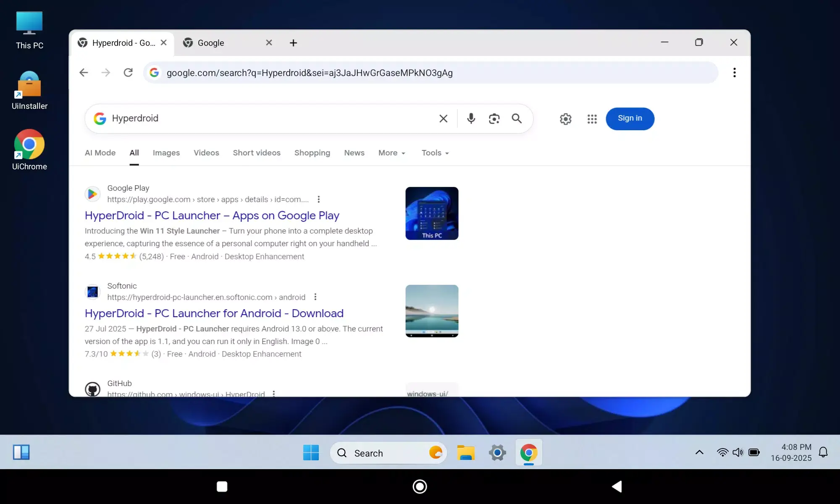The image size is (840, 504).
Task: Clear the Hyperdroid search query
Action: (444, 119)
